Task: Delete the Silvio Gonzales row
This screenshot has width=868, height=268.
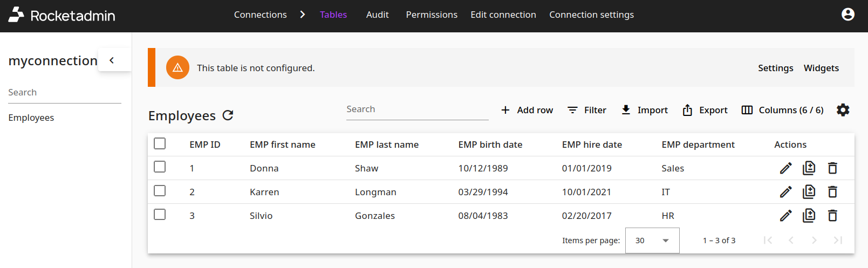Action: (832, 216)
